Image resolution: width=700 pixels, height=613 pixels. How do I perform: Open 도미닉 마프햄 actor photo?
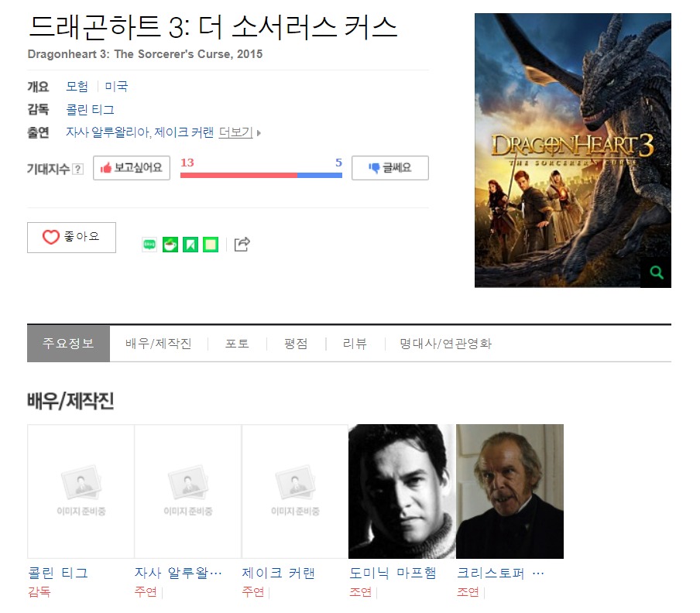(x=402, y=491)
